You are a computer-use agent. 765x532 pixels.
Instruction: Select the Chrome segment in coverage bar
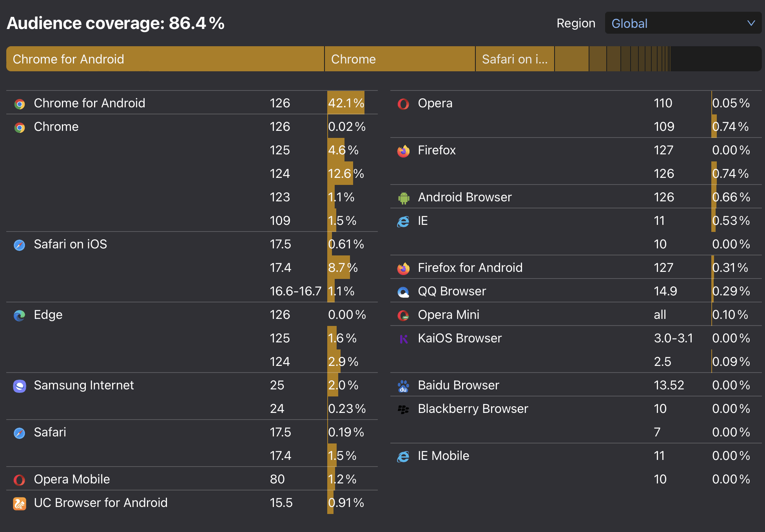(400, 59)
